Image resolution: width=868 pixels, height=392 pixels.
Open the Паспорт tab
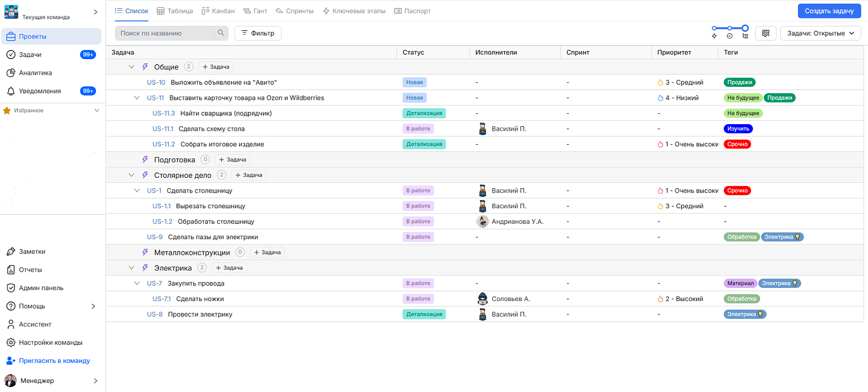pos(412,11)
